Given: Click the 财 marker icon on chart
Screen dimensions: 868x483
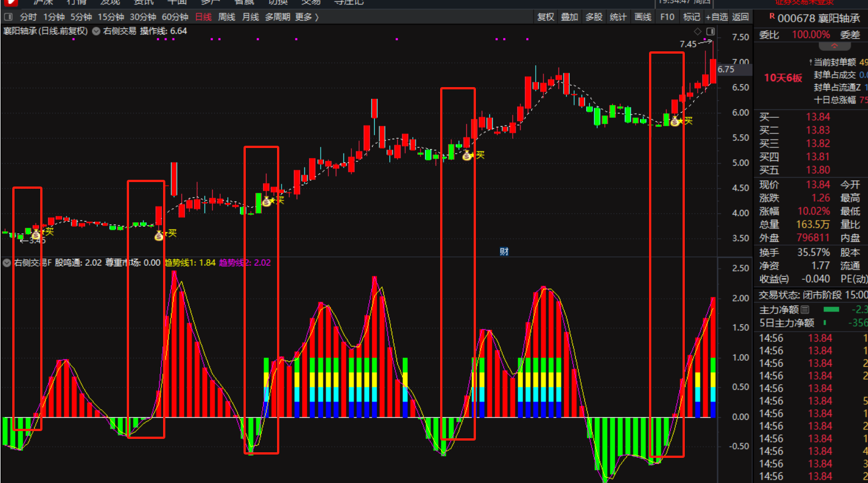Looking at the screenshot, I should [504, 252].
